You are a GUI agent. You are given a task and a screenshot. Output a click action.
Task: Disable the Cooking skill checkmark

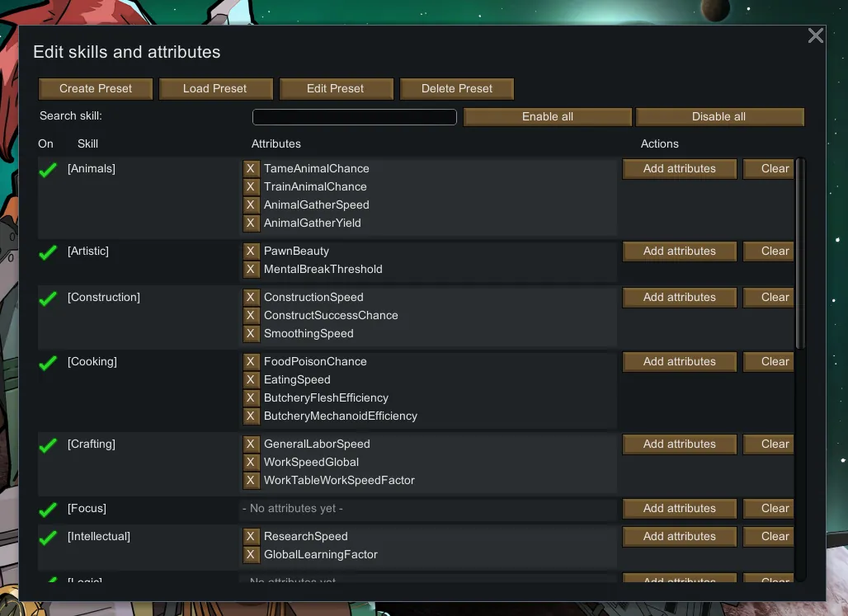point(48,363)
